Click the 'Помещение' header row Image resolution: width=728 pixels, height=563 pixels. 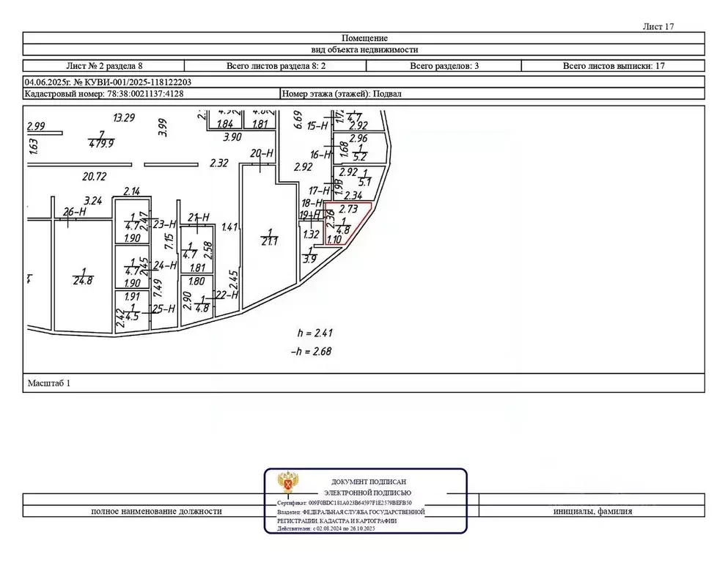click(364, 38)
